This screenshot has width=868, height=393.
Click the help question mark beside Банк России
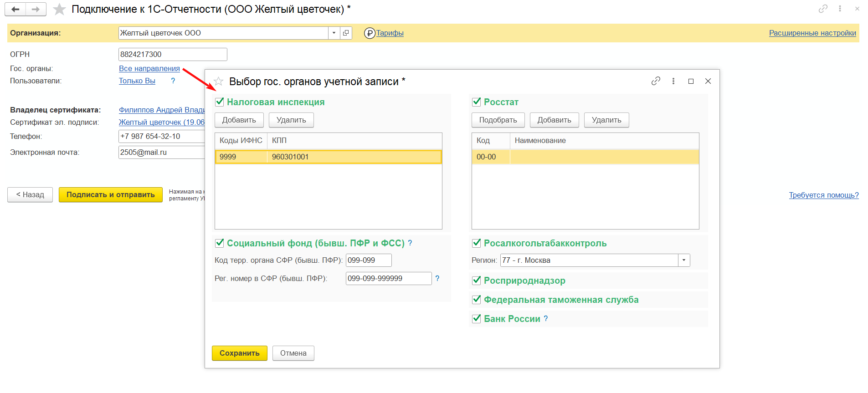pos(546,319)
